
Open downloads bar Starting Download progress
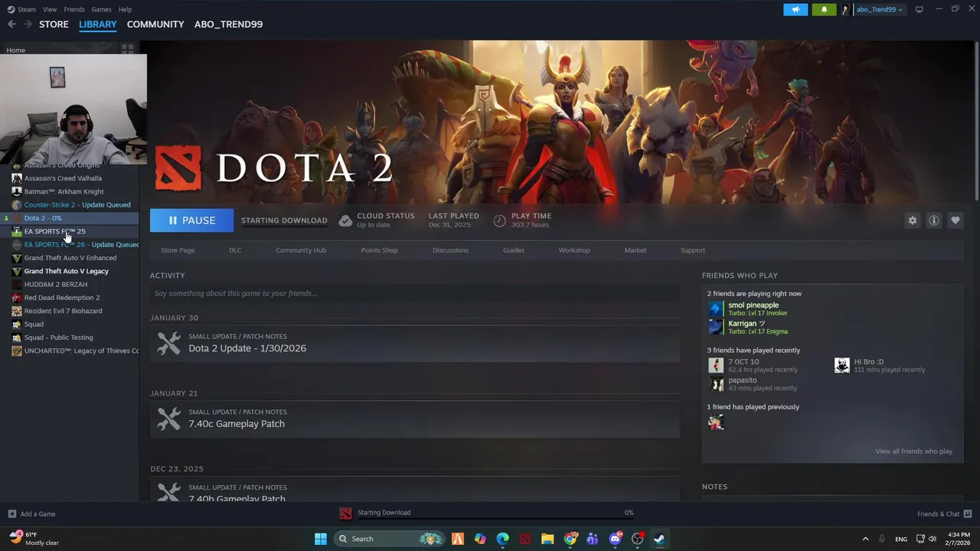[x=487, y=513]
